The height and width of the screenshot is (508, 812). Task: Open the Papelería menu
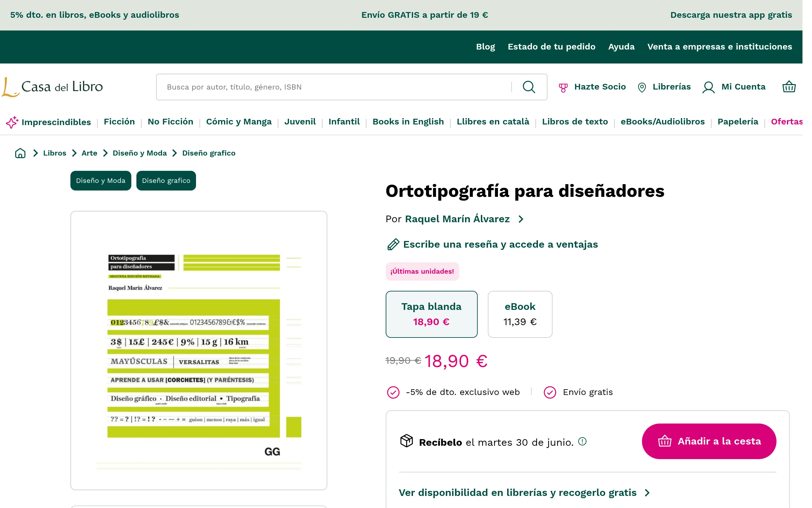(x=738, y=122)
